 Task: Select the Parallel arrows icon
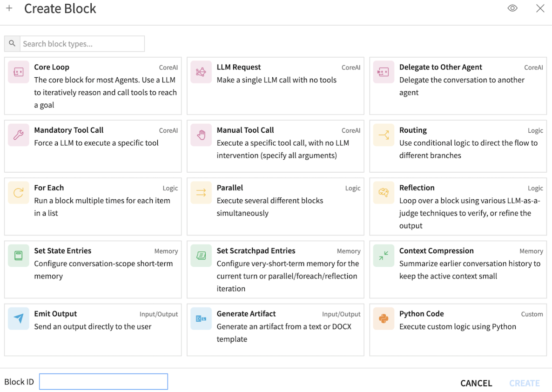pos(201,193)
